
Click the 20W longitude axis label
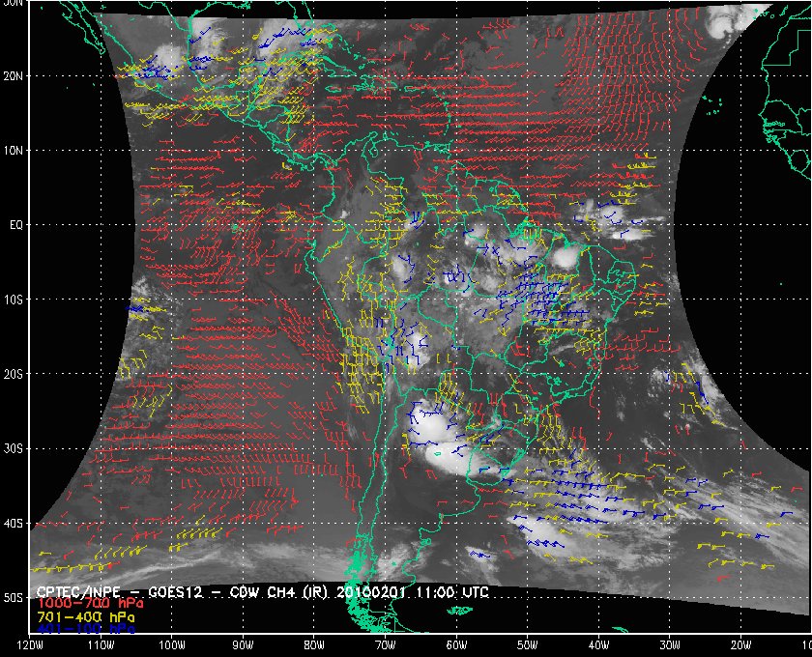[739, 644]
